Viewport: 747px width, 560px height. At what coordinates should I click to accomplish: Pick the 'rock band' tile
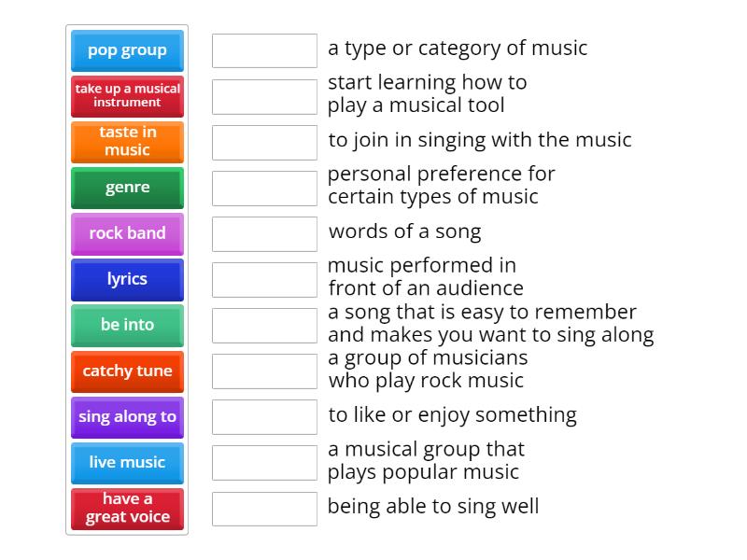tap(127, 233)
